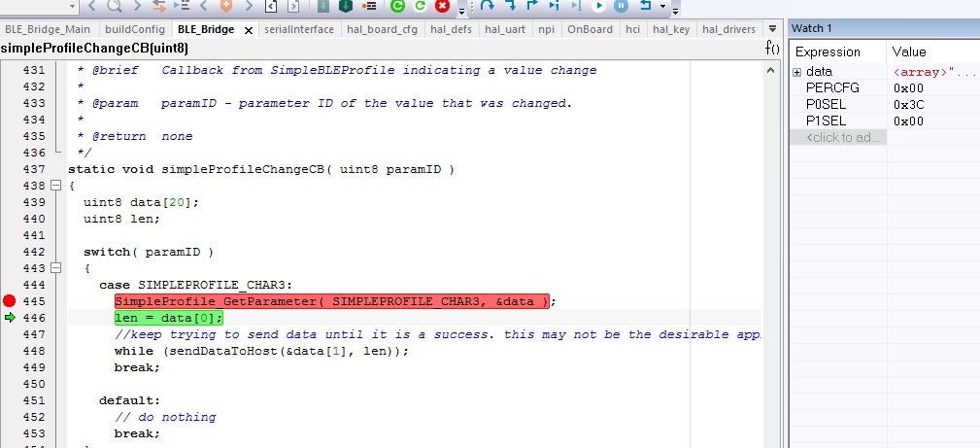Expand the data array in Watch 1
The width and height of the screenshot is (980, 448).
click(x=796, y=72)
